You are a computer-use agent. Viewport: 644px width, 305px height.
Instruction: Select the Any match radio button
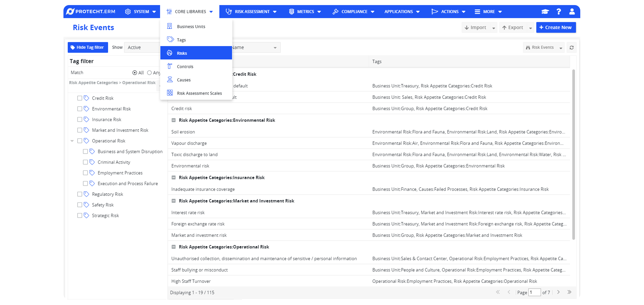click(149, 73)
